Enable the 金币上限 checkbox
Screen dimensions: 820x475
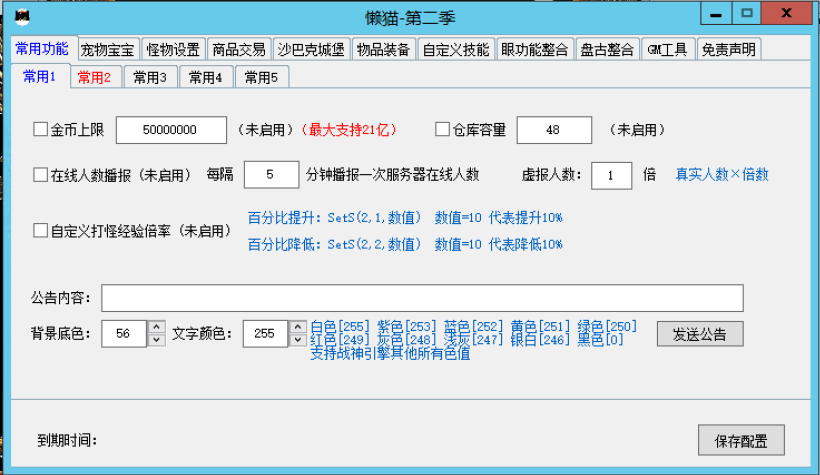pyautogui.click(x=41, y=130)
